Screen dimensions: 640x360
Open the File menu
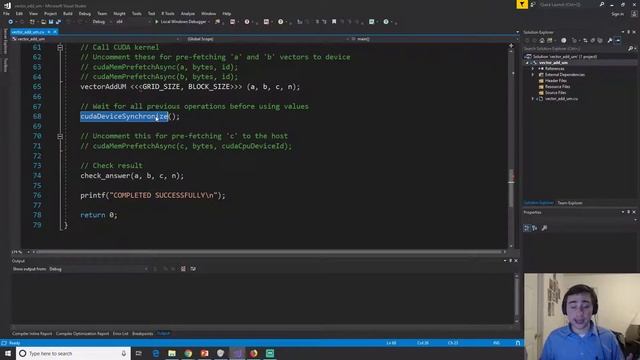[6, 13]
